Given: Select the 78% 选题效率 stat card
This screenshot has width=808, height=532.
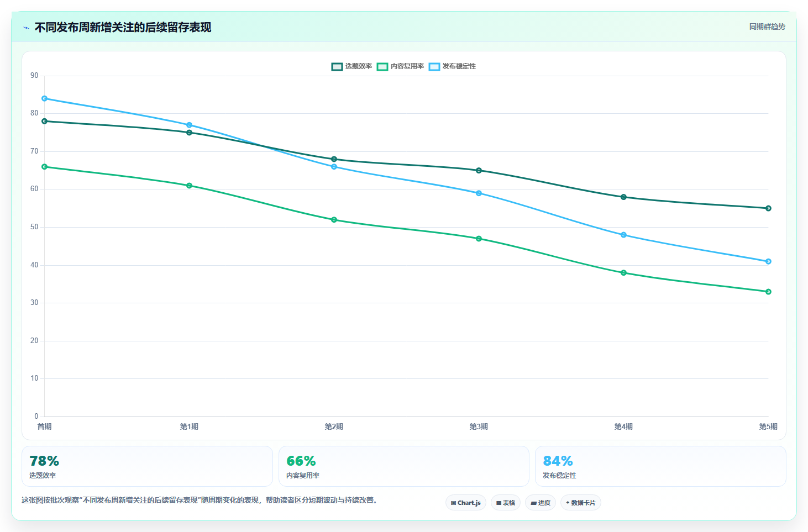Looking at the screenshot, I should [147, 466].
